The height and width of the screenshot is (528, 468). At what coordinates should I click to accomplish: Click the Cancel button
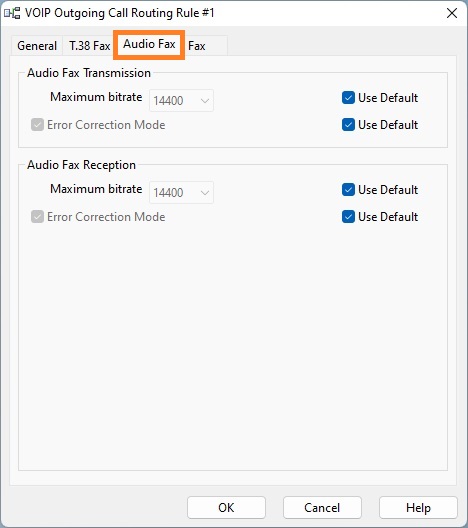[x=322, y=507]
